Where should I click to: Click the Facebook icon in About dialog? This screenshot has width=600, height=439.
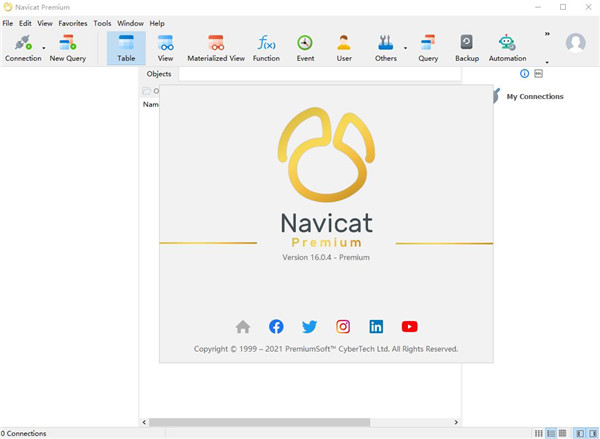276,326
